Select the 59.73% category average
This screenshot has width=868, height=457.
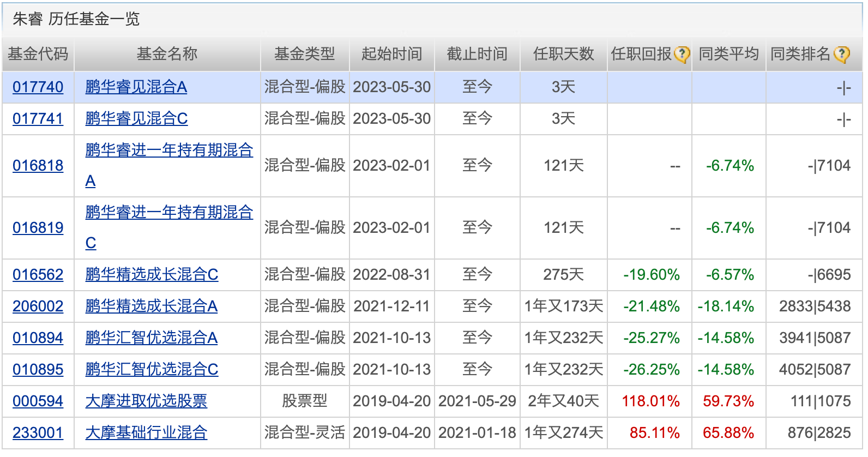728,401
